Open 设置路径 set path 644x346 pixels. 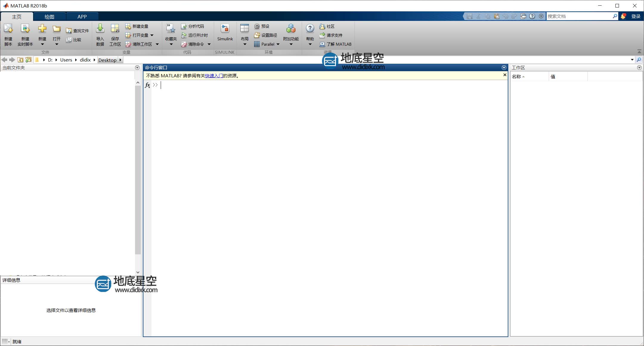pos(266,35)
